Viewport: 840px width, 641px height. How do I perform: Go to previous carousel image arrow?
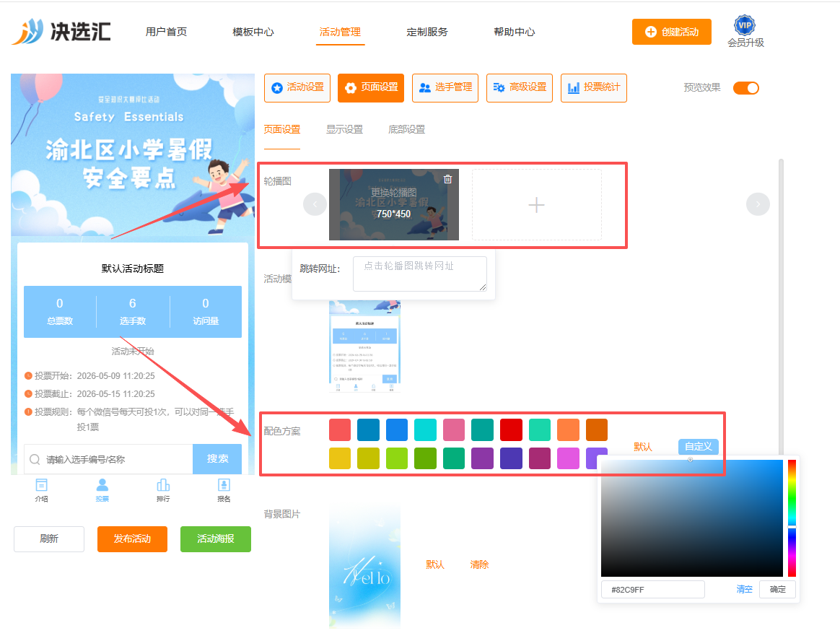(x=315, y=204)
